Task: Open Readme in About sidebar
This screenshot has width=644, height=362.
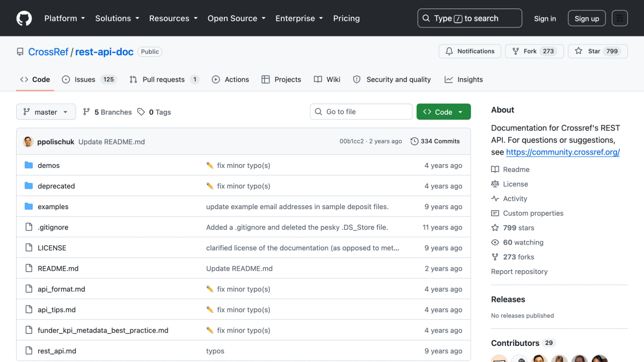Action: coord(510,169)
